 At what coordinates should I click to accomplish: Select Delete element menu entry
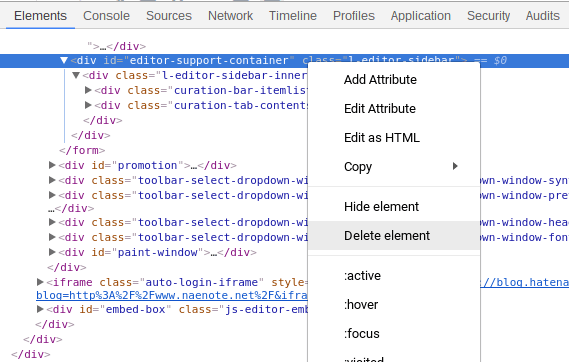[x=394, y=235]
